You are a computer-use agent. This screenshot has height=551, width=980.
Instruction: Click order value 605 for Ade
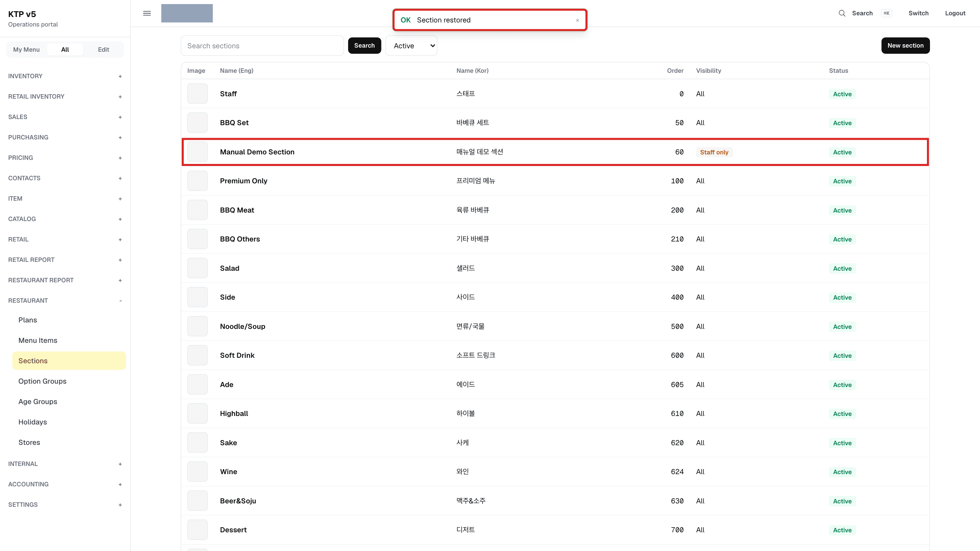click(x=677, y=384)
